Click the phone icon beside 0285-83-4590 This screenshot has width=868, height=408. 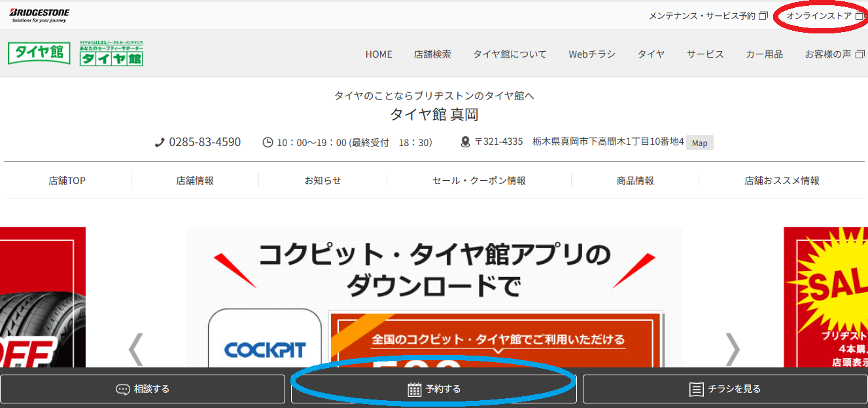(160, 142)
